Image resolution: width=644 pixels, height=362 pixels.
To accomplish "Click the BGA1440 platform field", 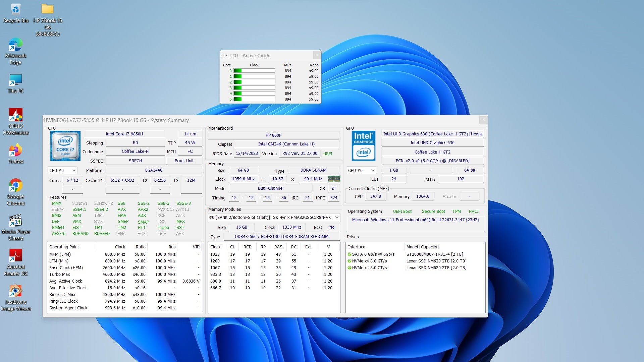I will pyautogui.click(x=154, y=170).
